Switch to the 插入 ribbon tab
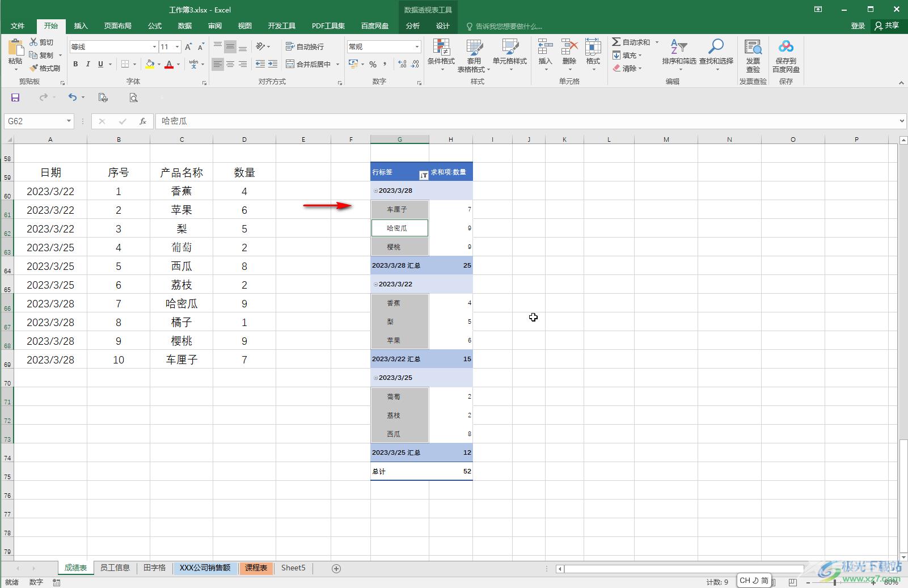This screenshot has height=588, width=908. tap(81, 26)
